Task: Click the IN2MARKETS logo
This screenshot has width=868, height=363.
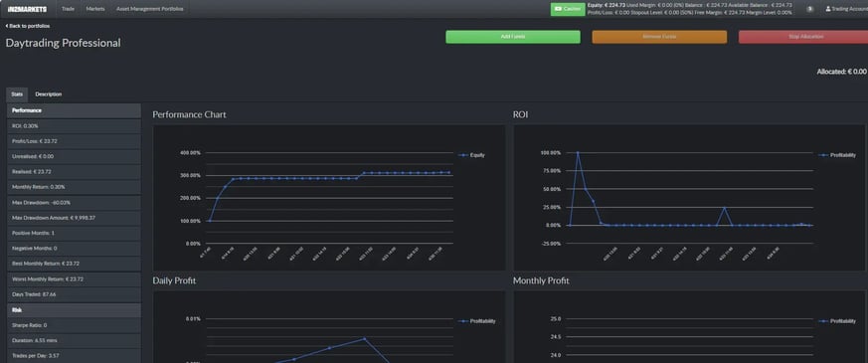Action: pos(27,9)
